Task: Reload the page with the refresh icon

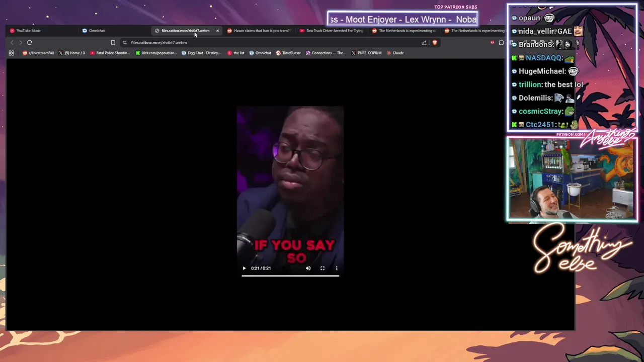Action: (x=30, y=43)
